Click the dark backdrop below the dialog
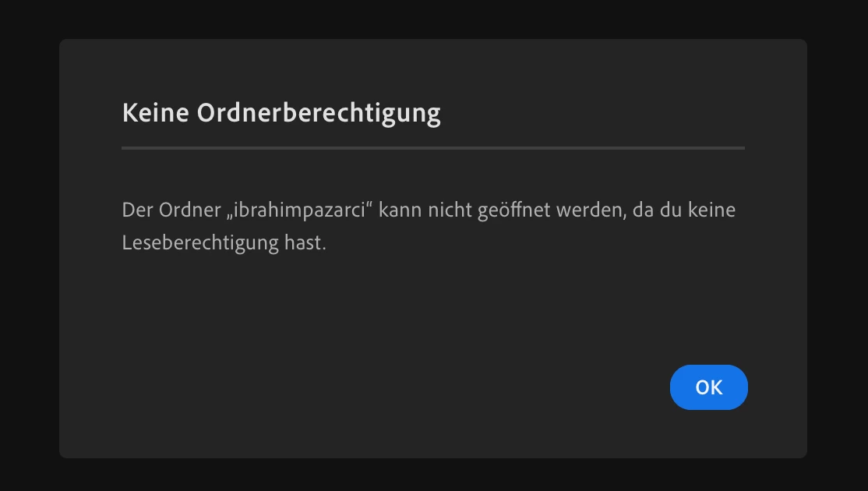 (434, 475)
